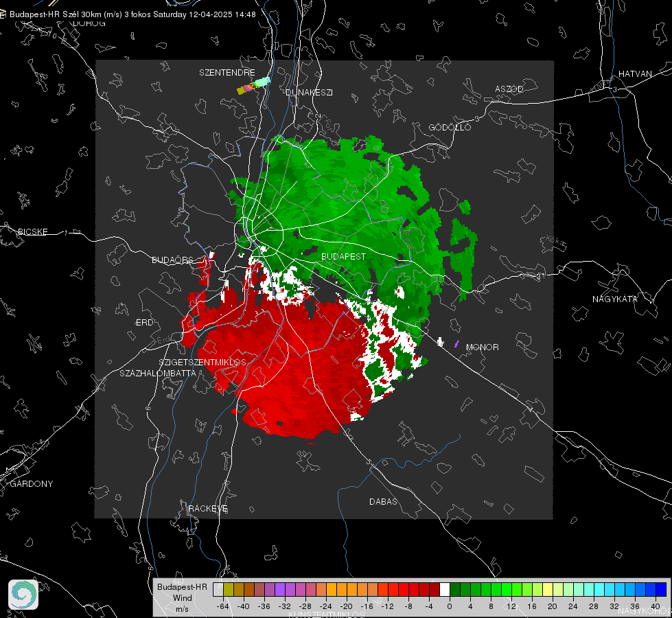Viewport: 672px width, 618px height.
Task: Click the blue swirl logo icon
Action: tap(23, 595)
